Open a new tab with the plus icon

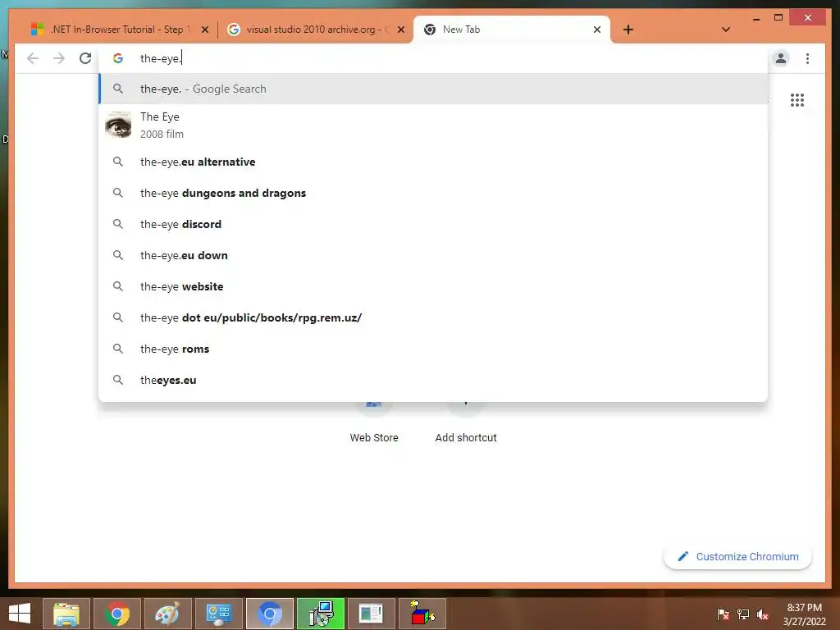pos(628,30)
